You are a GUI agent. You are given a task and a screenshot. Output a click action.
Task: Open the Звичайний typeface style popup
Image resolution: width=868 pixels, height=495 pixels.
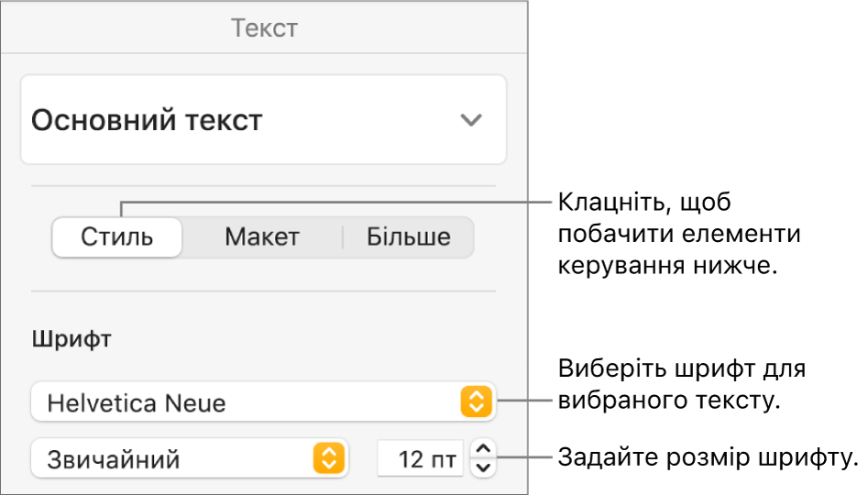190,459
